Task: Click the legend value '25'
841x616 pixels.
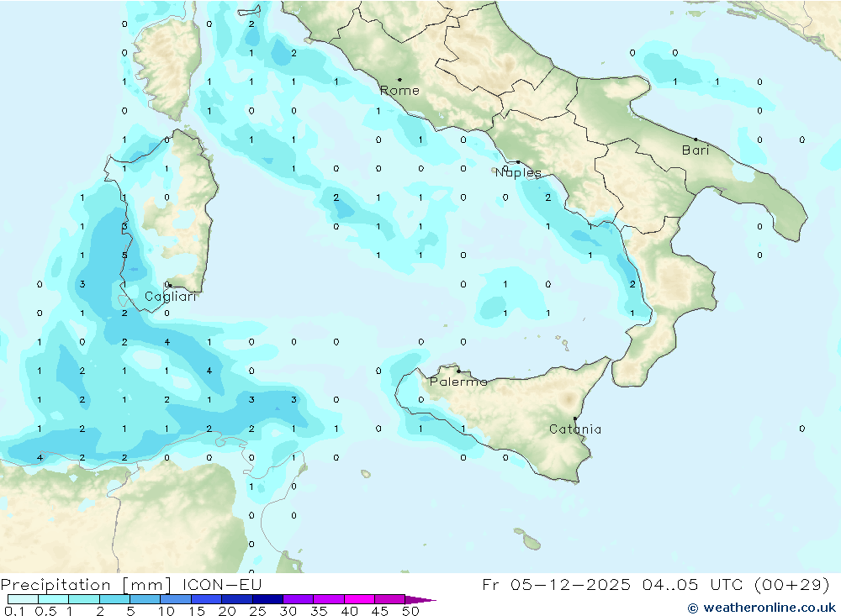Action: tap(258, 611)
